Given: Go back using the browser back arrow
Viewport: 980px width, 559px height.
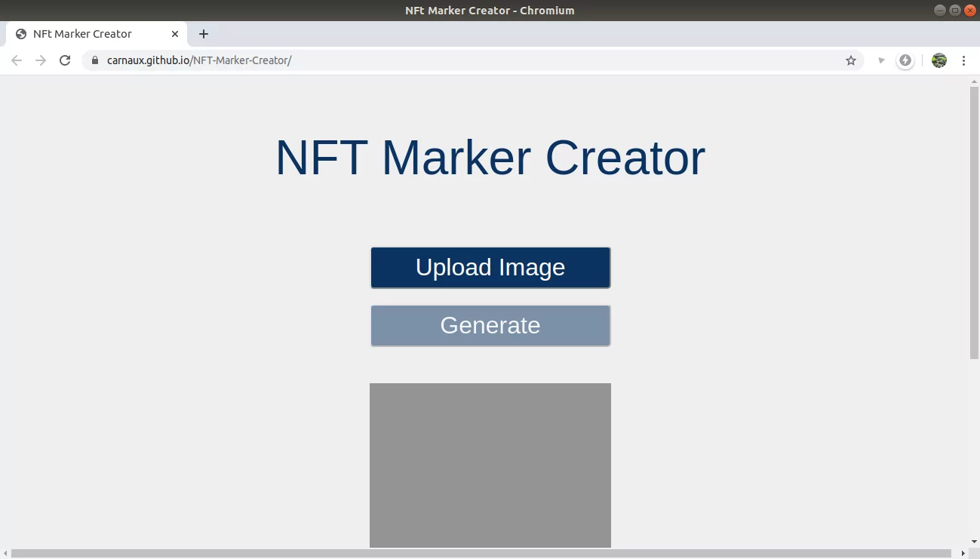Looking at the screenshot, I should tap(17, 60).
